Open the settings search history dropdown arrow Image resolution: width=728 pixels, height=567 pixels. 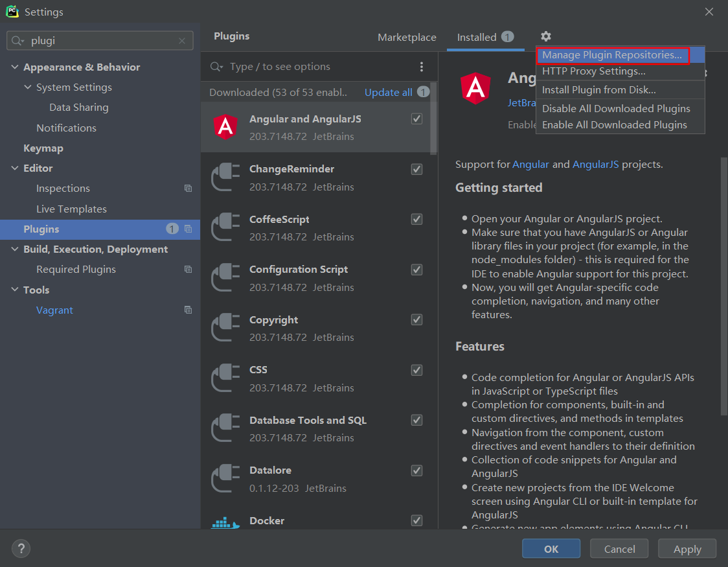(22, 41)
